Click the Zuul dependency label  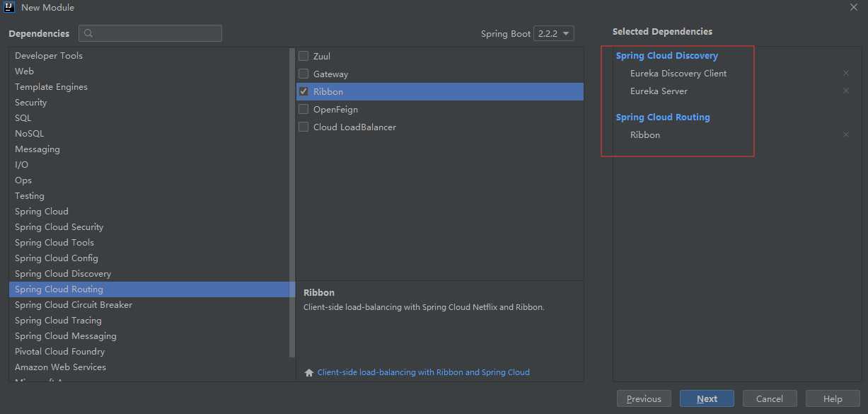pyautogui.click(x=322, y=56)
